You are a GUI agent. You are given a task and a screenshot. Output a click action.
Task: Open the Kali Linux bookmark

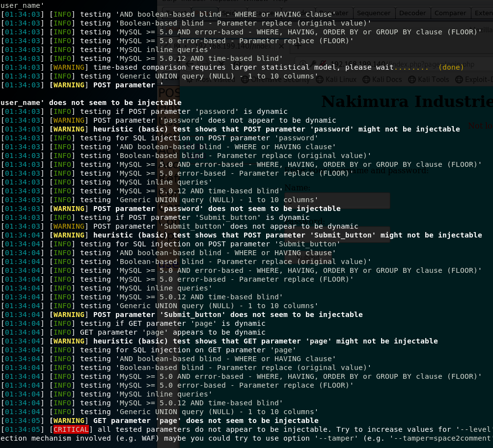point(336,79)
